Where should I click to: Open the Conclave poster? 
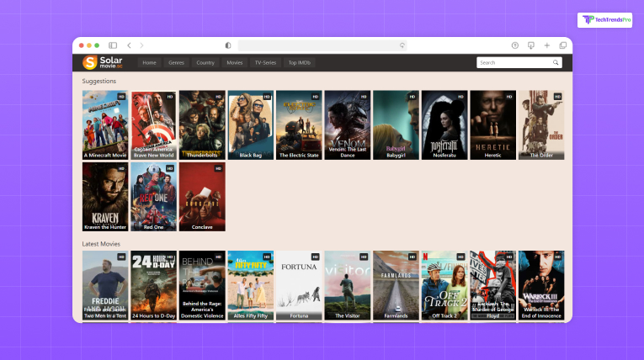(202, 197)
